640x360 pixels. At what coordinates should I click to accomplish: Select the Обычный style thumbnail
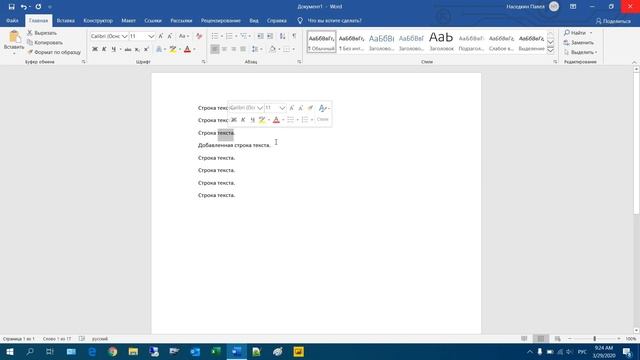(322, 42)
